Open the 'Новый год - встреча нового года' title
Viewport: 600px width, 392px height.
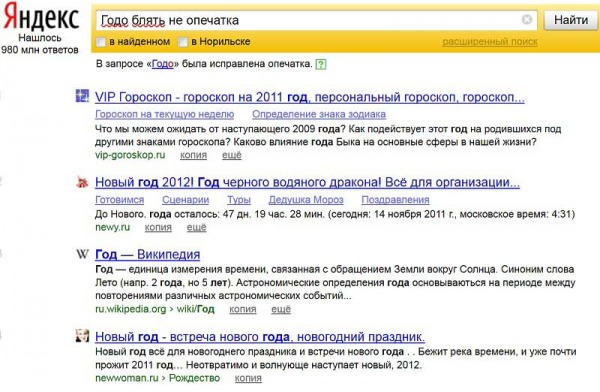[x=260, y=337]
